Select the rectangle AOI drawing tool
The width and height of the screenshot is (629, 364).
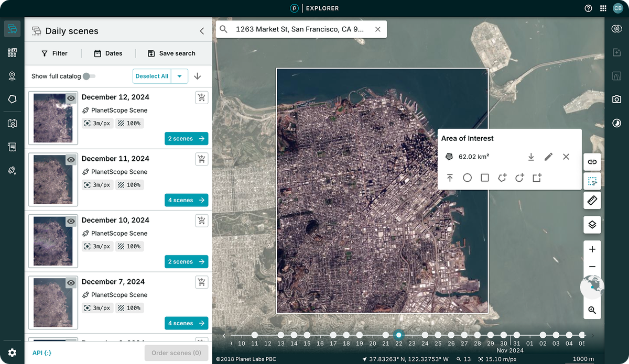pyautogui.click(x=484, y=178)
